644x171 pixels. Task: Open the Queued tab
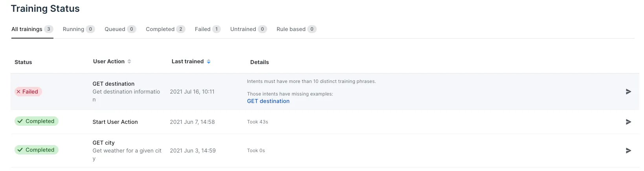[120, 29]
